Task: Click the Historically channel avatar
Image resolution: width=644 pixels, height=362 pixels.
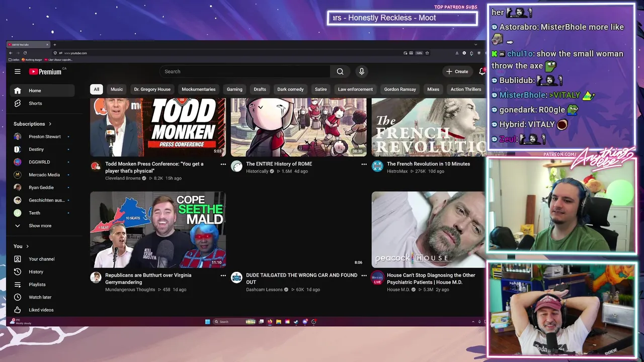Action: click(x=236, y=166)
